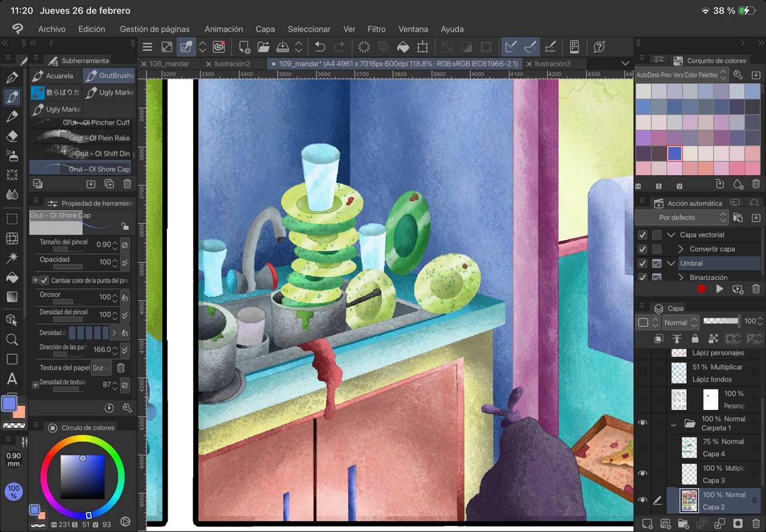Hide the Capa 2 layer via eye icon

(642, 500)
